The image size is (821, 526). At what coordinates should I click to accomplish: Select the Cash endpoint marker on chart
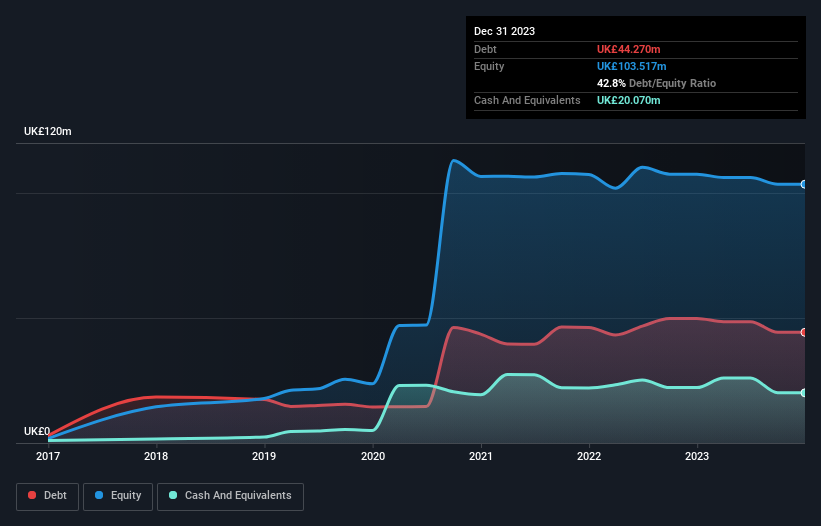tap(804, 393)
